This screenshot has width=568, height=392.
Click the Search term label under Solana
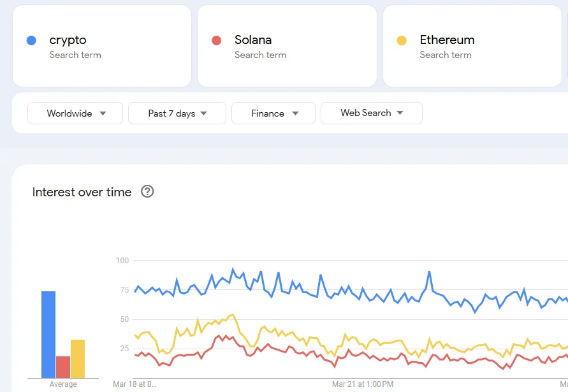pyautogui.click(x=261, y=55)
